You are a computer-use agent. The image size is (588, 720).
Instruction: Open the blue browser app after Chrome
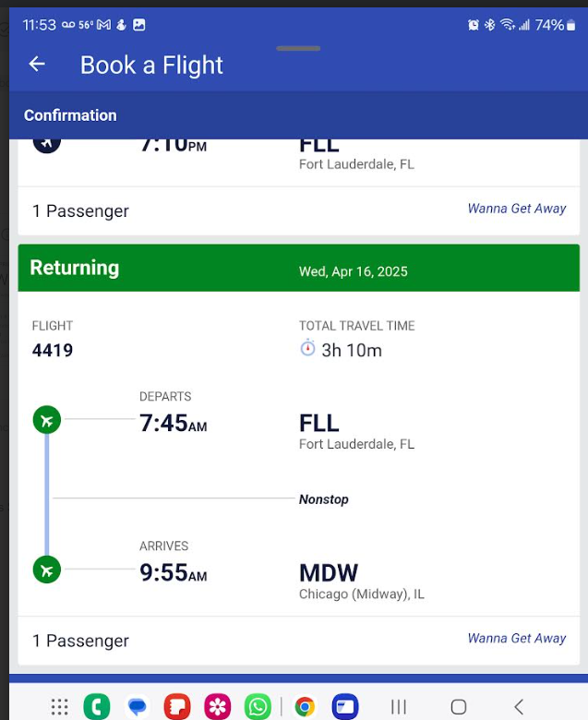(345, 706)
